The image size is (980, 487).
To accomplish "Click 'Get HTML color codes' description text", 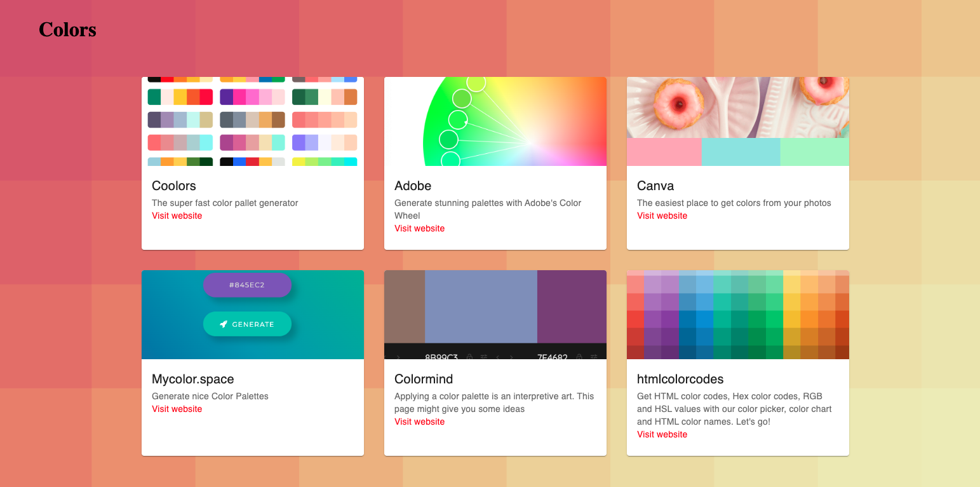I will click(734, 409).
